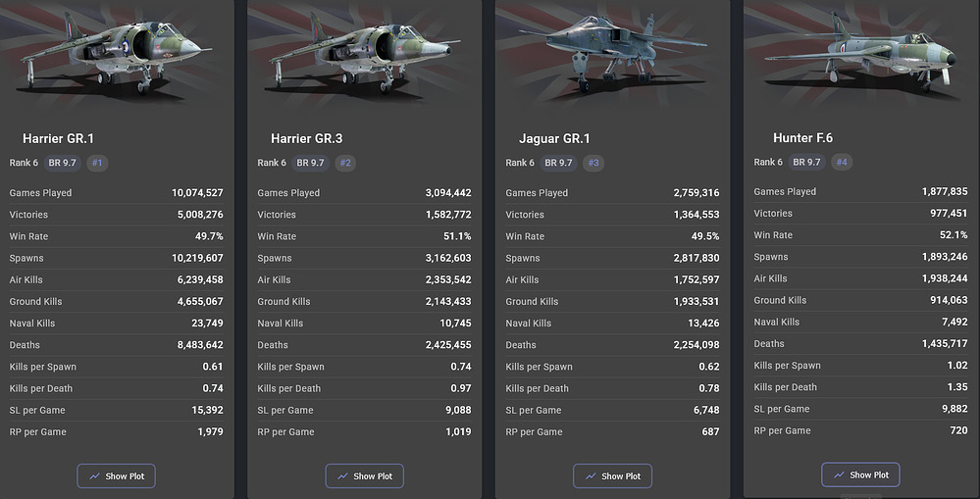Click the Hunter F.6 name heading
This screenshot has width=980, height=499.
pyautogui.click(x=802, y=138)
